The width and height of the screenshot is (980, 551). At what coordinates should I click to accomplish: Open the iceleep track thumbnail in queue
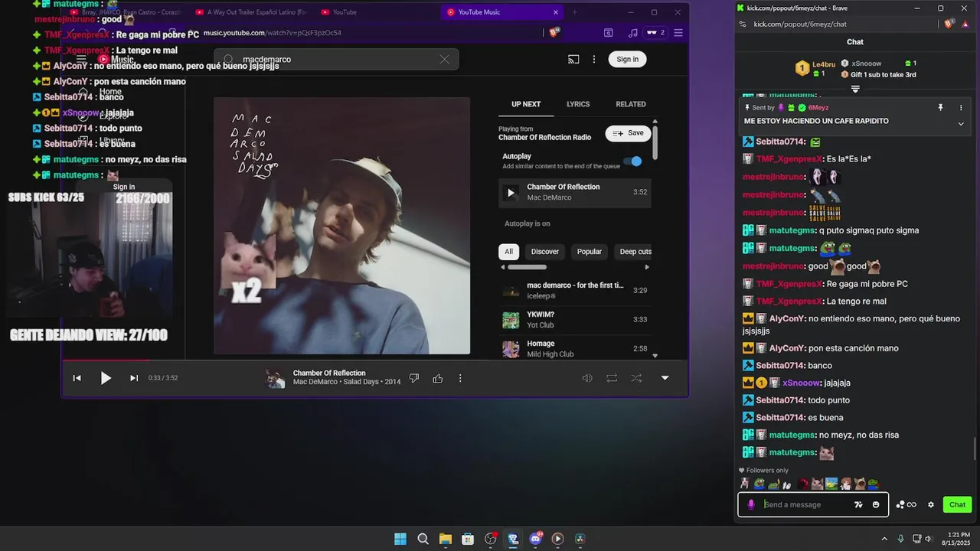point(511,291)
